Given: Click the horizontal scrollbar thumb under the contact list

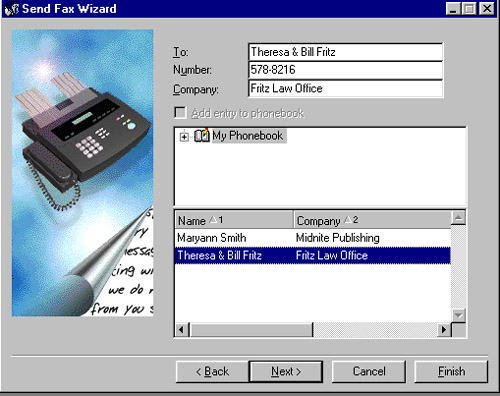Looking at the screenshot, I should (x=251, y=330).
